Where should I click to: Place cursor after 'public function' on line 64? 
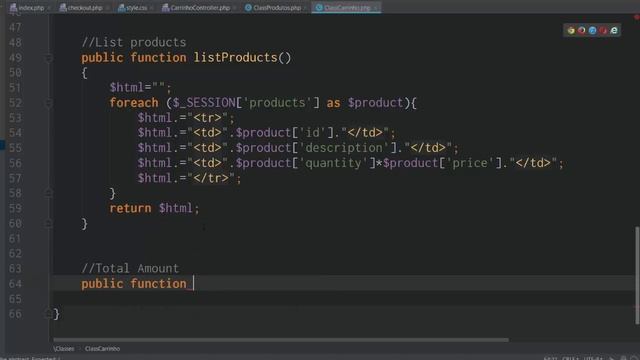193,284
